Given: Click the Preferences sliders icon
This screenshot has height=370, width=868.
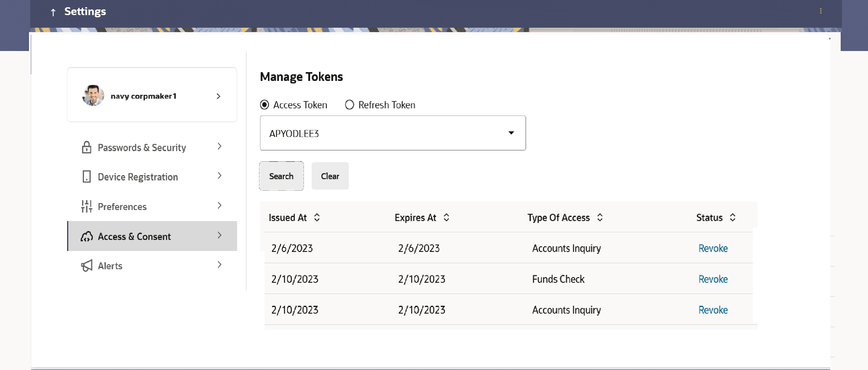Looking at the screenshot, I should [86, 206].
